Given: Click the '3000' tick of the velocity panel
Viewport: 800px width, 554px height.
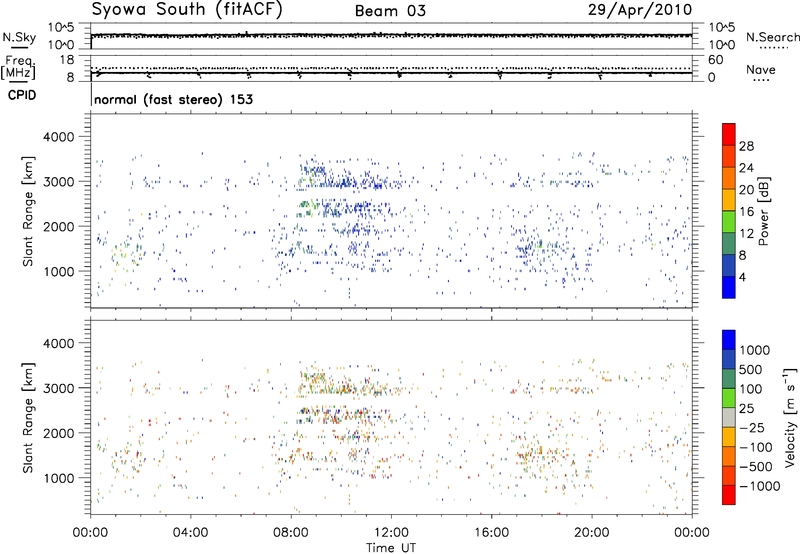Looking at the screenshot, I should [58, 388].
